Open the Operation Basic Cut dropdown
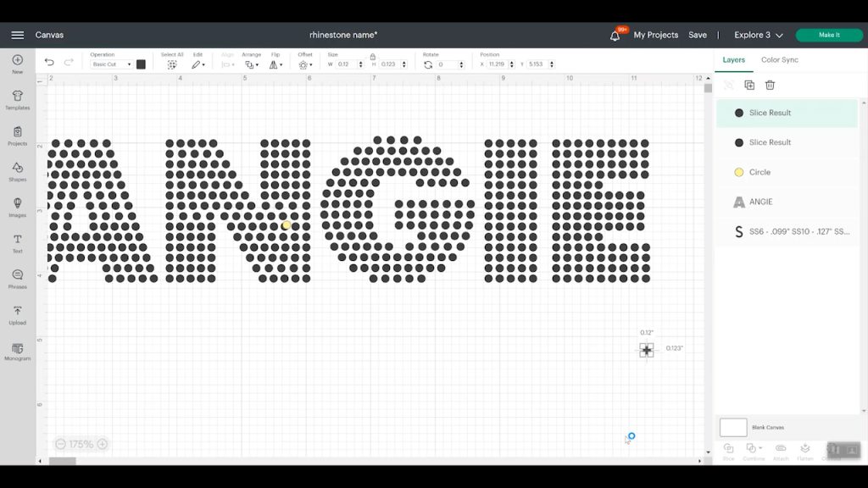Screen dimensions: 868x488 pyautogui.click(x=111, y=64)
